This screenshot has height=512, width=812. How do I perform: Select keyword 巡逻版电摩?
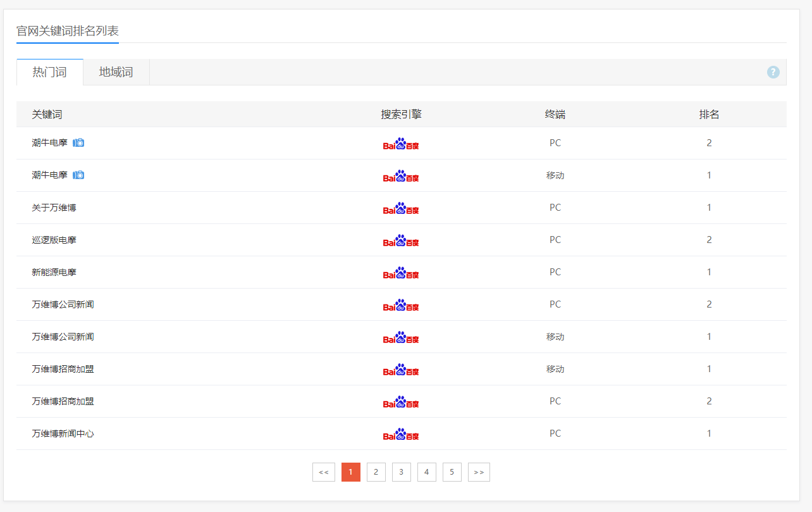pyautogui.click(x=54, y=240)
